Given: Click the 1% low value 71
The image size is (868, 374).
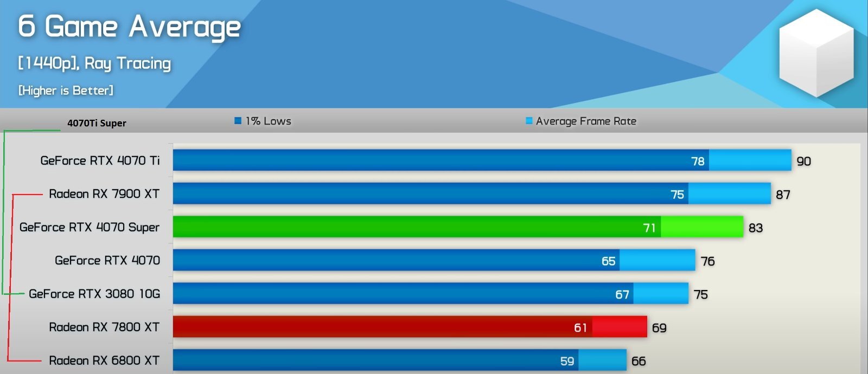Looking at the screenshot, I should click(650, 228).
